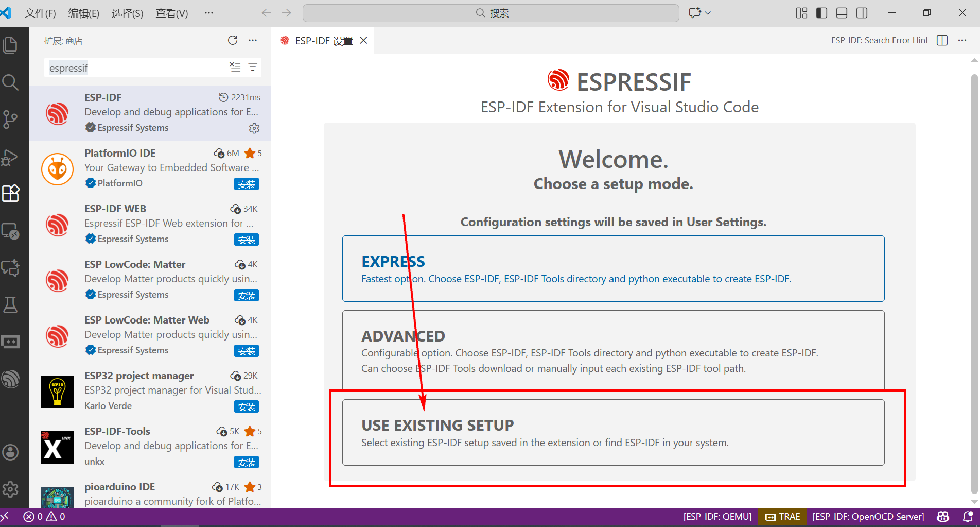This screenshot has width=980, height=527.
Task: Install the ESP LowCode: Matter extension
Action: [247, 295]
